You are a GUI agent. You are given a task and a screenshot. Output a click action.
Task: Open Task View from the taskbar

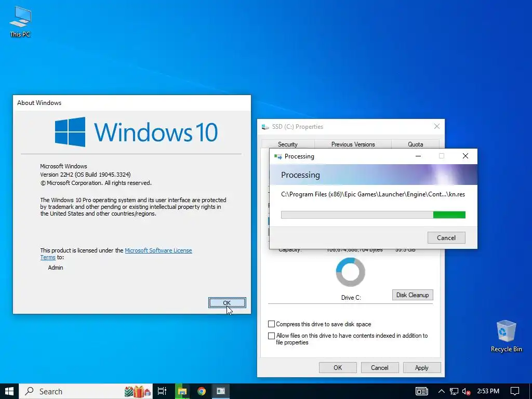[162, 391]
